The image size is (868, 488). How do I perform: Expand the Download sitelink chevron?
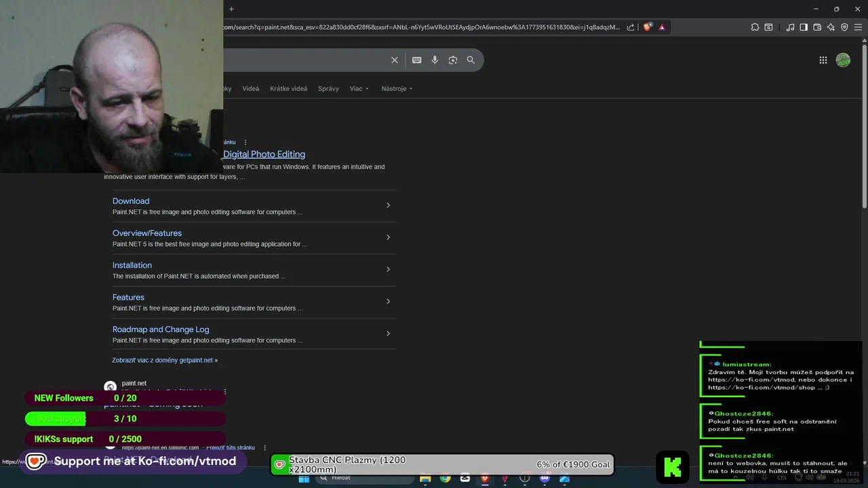[388, 205]
